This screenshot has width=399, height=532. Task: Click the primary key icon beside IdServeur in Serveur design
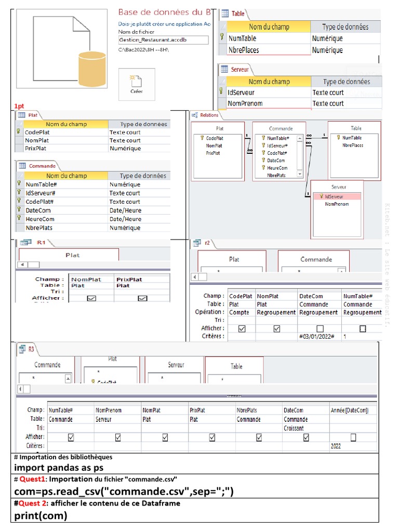[221, 91]
